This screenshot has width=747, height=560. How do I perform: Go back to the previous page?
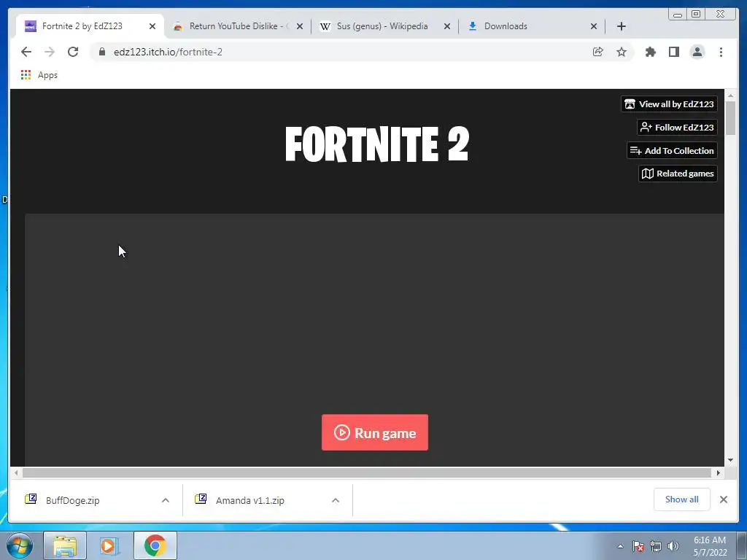point(26,52)
